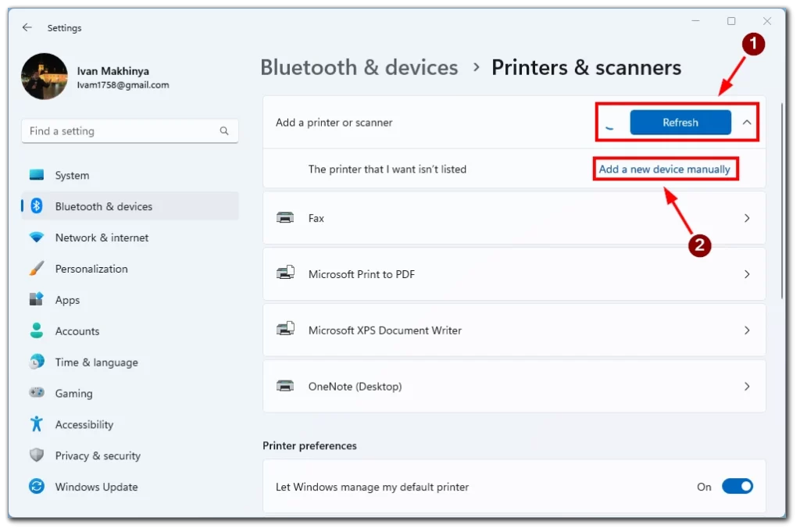This screenshot has height=532, width=800.
Task: Open the user profile picture
Action: tap(45, 77)
